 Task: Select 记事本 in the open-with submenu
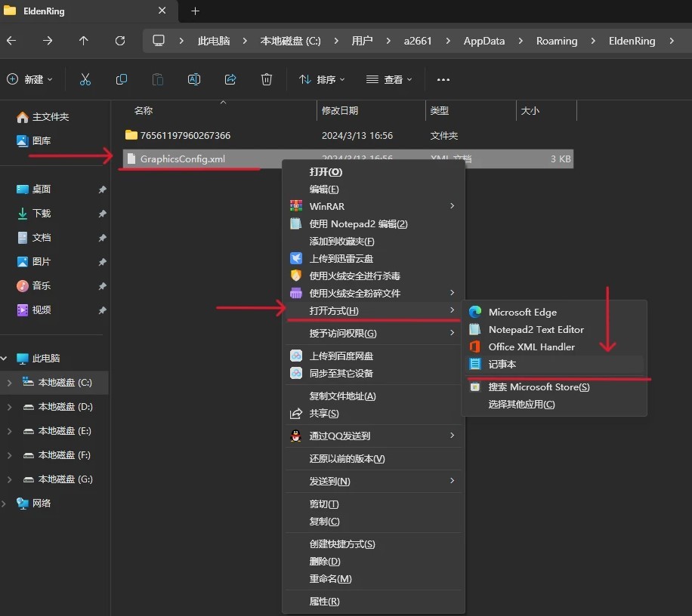coord(502,365)
